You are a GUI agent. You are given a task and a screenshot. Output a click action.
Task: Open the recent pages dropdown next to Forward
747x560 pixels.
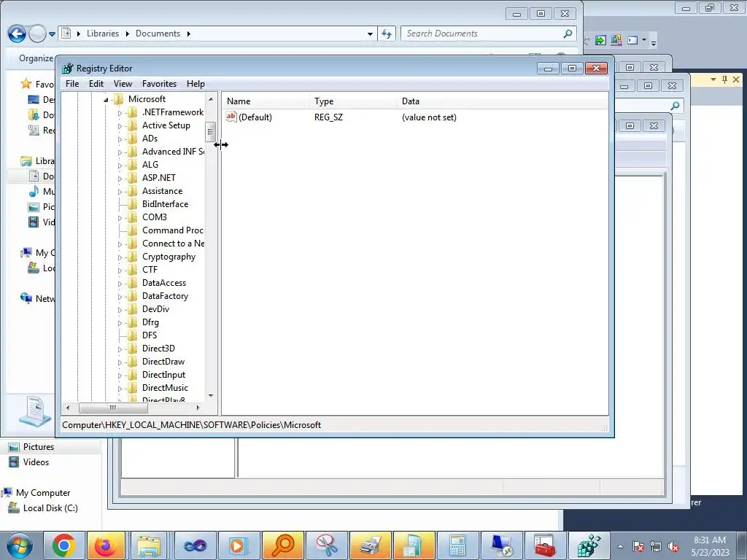(x=52, y=34)
